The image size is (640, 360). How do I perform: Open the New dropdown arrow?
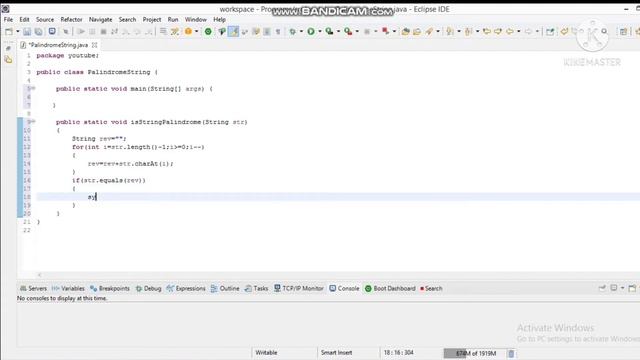(18, 31)
